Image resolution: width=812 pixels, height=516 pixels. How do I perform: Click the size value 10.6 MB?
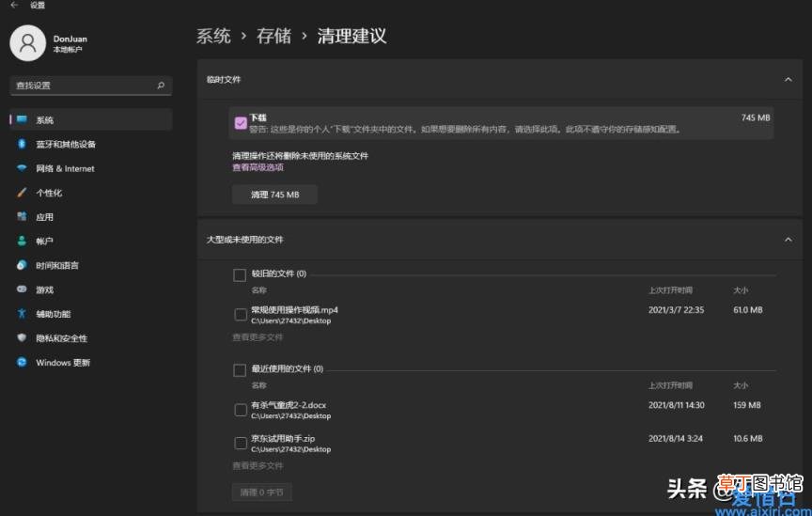click(748, 438)
